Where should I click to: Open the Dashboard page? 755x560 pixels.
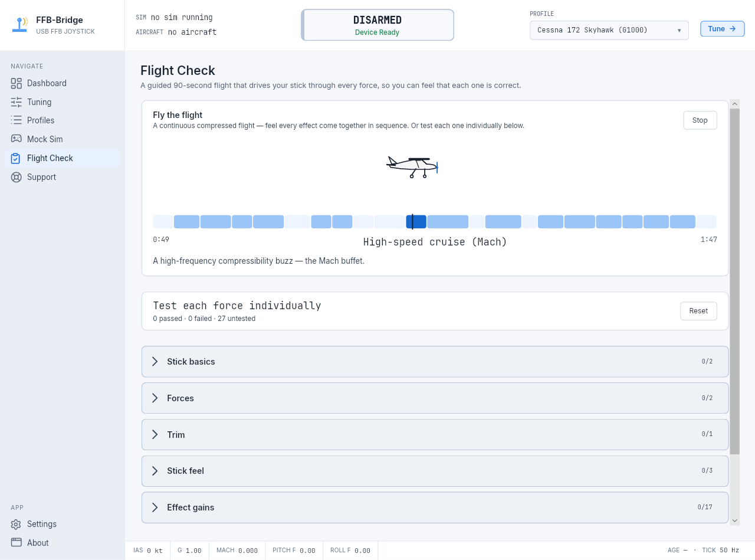62,83
